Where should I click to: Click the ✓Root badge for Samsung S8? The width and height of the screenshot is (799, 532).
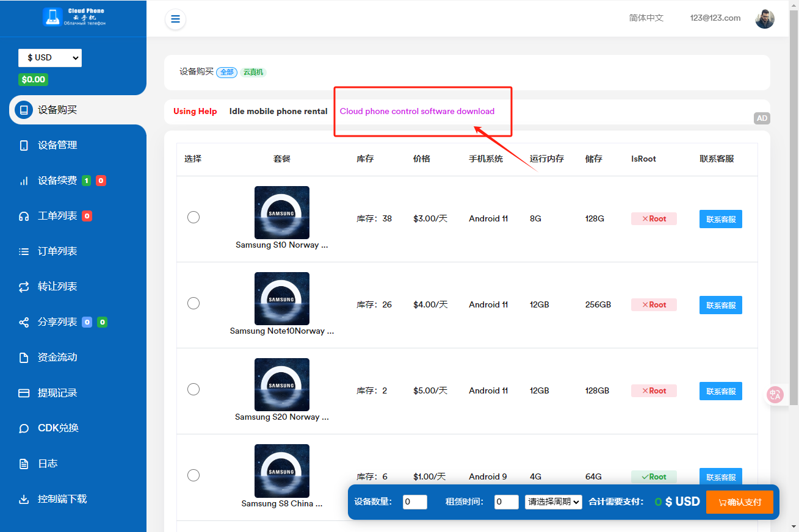[x=654, y=476]
